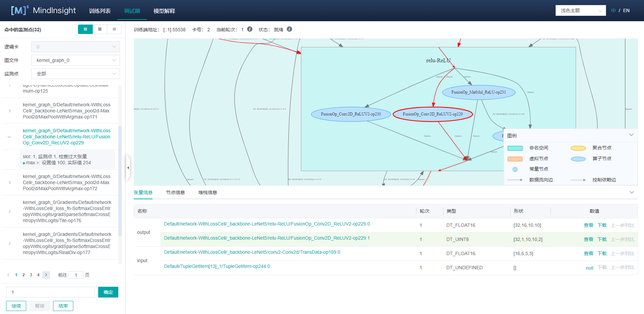The width and height of the screenshot is (644, 314).
Task: Click the 继续 button
Action: coord(16,306)
